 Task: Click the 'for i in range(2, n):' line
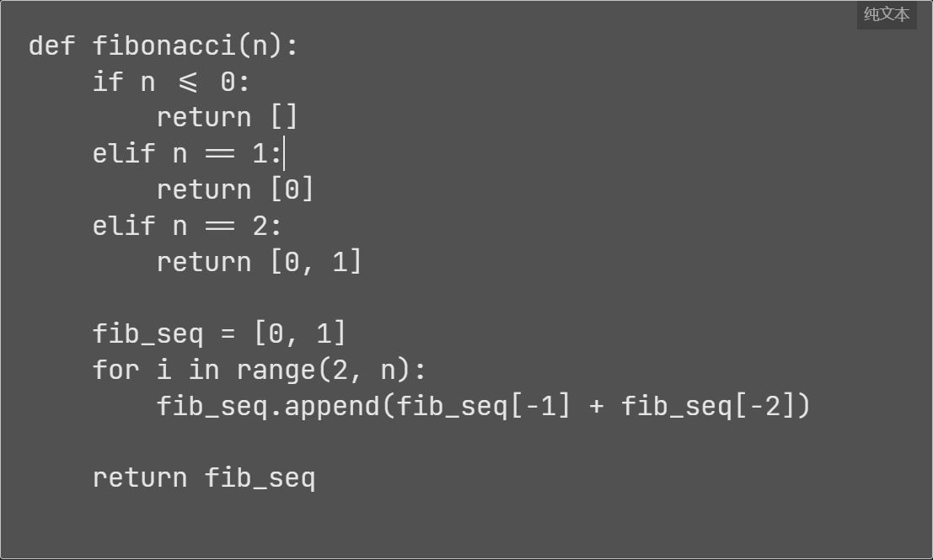260,371
